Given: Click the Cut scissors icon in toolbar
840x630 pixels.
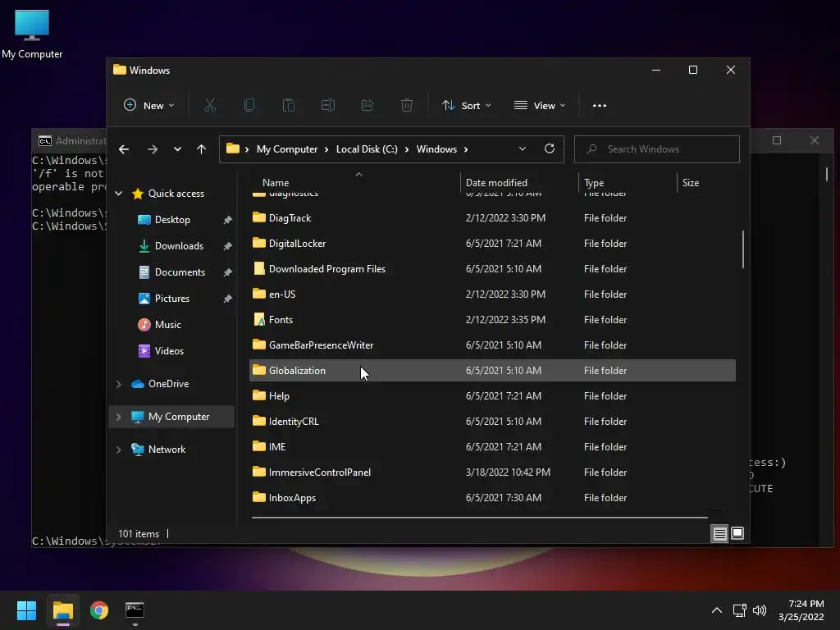Looking at the screenshot, I should coord(209,106).
